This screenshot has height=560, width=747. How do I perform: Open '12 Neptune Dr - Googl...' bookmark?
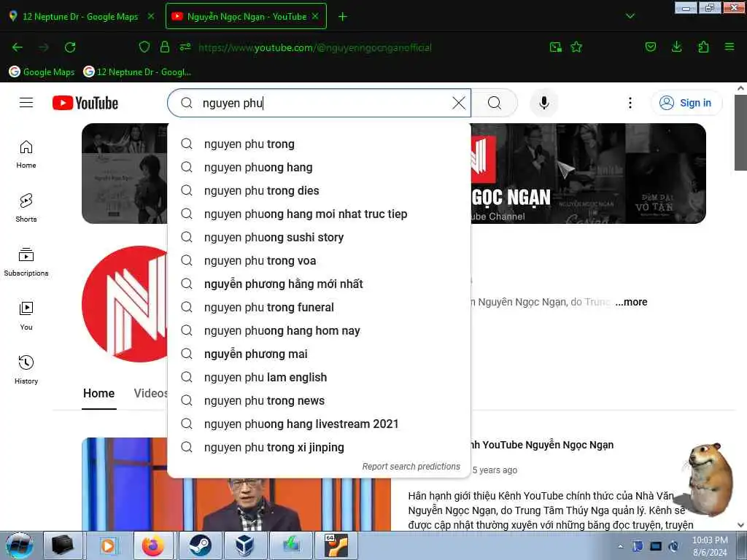click(x=137, y=72)
